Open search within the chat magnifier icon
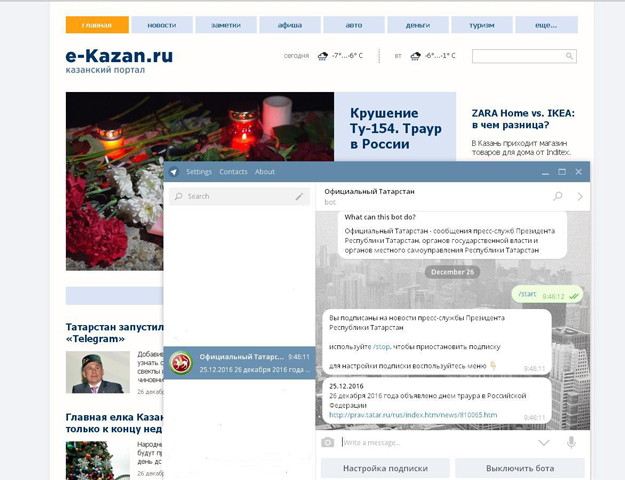 pyautogui.click(x=558, y=196)
